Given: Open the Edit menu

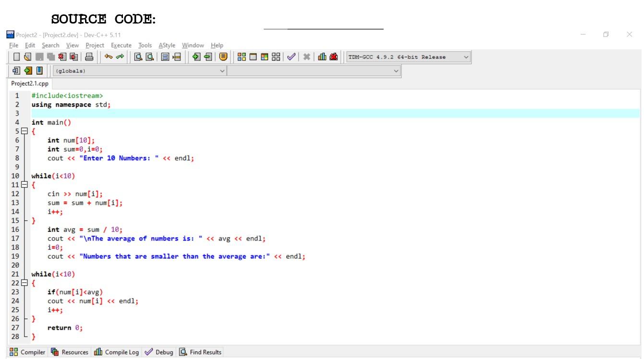Looking at the screenshot, I should pos(30,46).
